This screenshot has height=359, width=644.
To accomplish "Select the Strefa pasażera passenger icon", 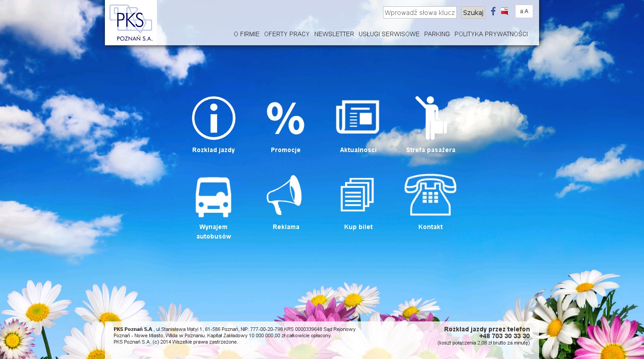I will 431,118.
